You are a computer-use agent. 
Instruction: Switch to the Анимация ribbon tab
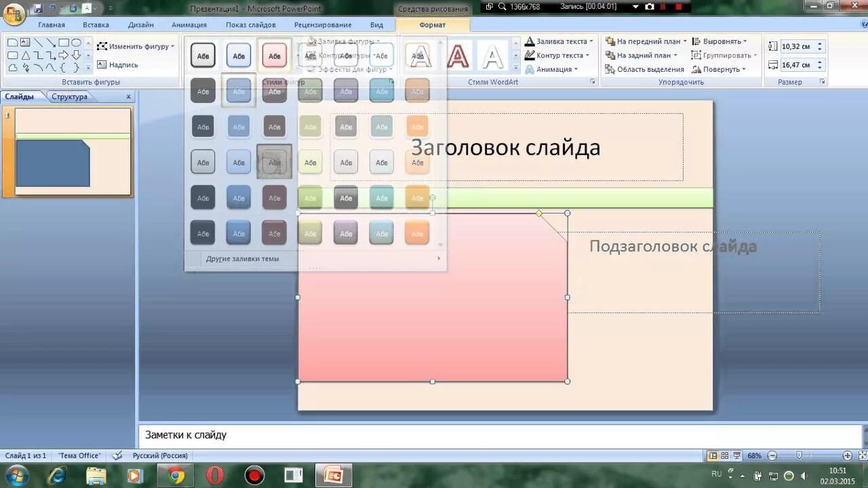point(189,25)
